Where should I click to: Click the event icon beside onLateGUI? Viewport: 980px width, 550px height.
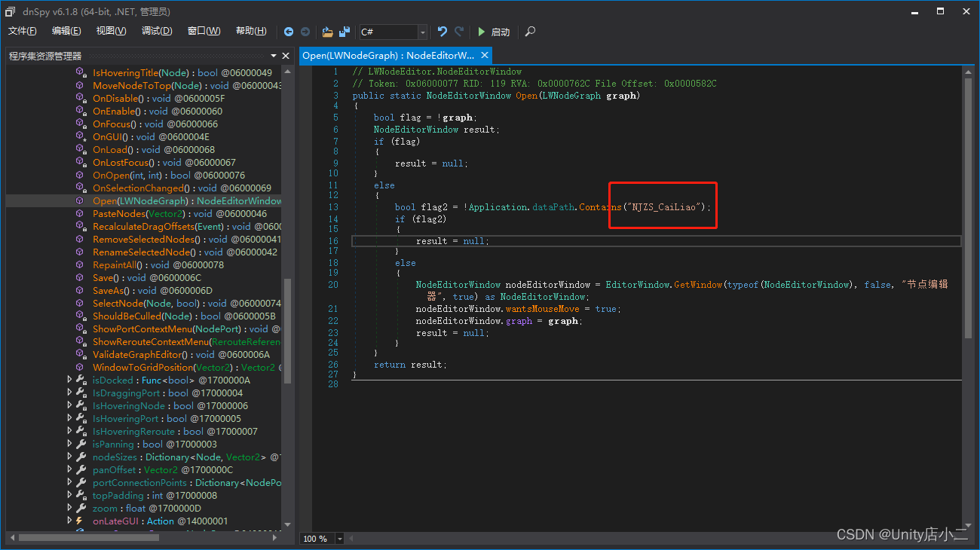(x=81, y=521)
